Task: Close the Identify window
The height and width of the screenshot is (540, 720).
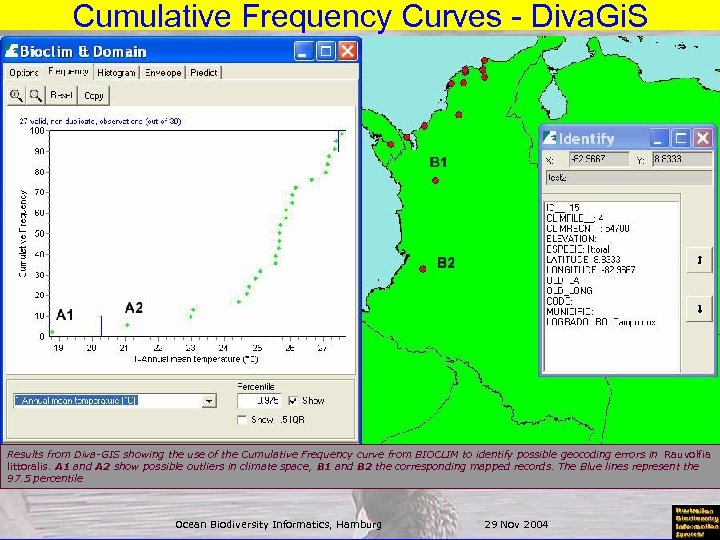Action: point(703,138)
